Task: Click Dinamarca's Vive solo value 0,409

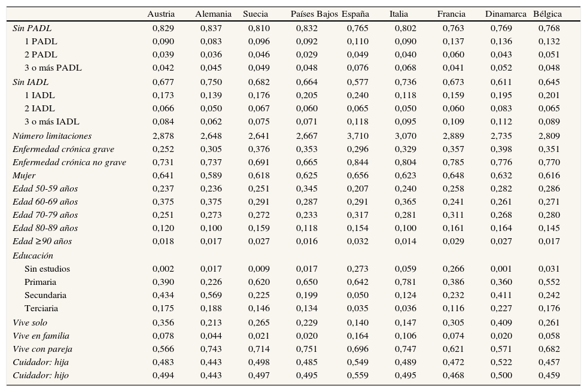Action: pos(501,323)
